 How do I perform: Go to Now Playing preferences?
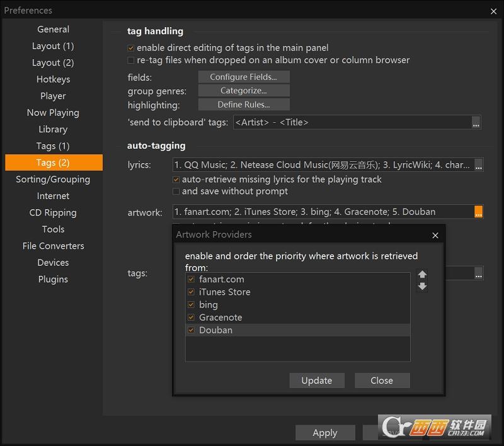pos(54,113)
